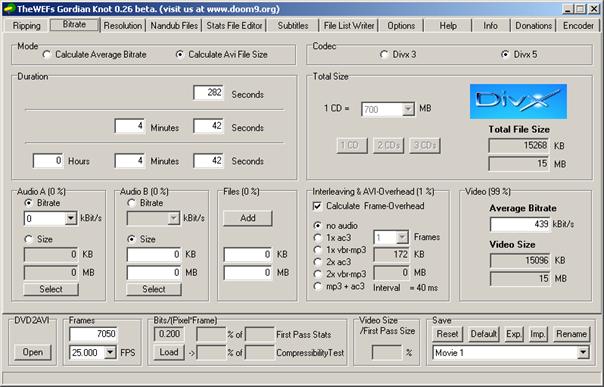Viewport: 604px width, 387px height.
Task: Click Select under Audio A
Action: [51, 290]
